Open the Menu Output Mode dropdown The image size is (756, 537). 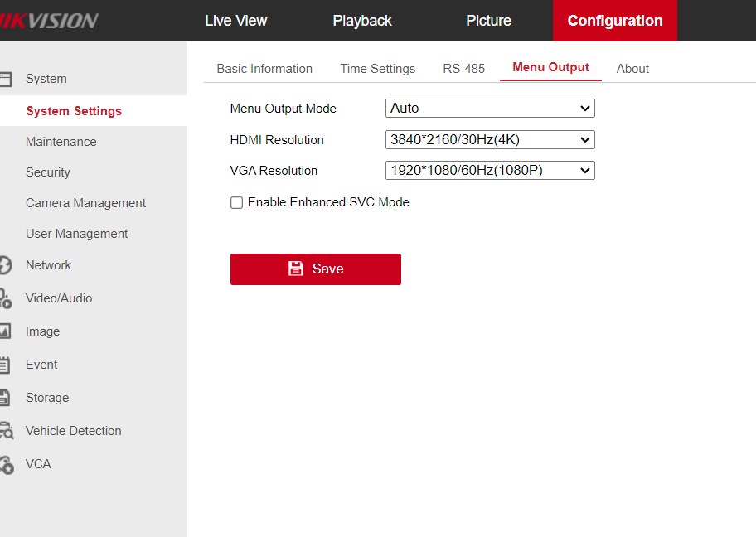(490, 109)
